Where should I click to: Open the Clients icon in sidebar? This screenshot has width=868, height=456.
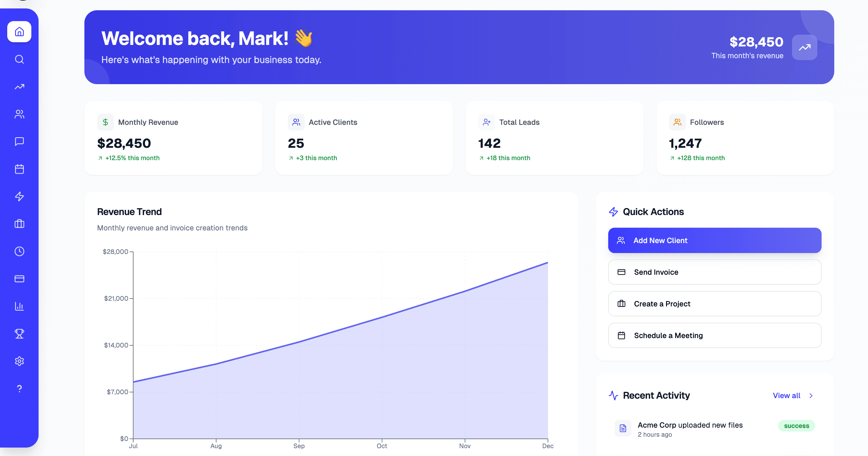tap(19, 114)
